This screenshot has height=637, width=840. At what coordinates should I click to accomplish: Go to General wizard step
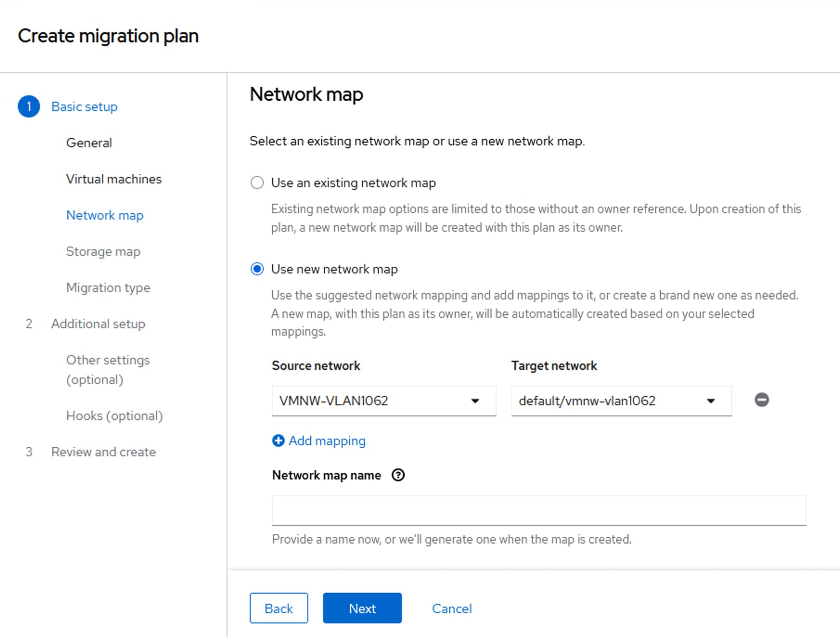pyautogui.click(x=89, y=143)
